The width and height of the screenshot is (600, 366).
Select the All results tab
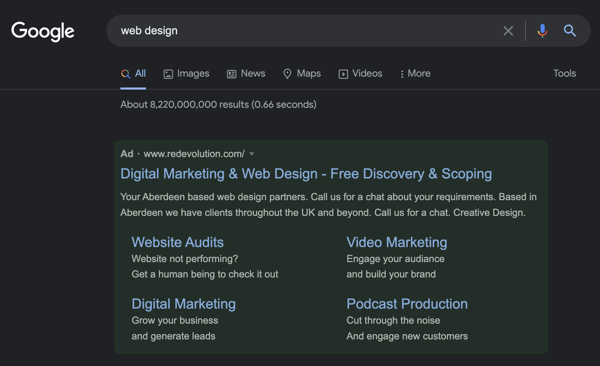point(133,74)
